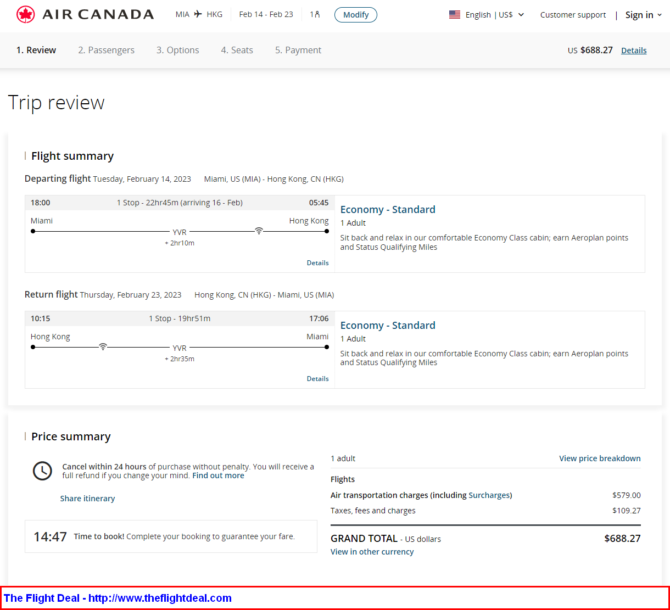Viewport: 670px width, 610px height.
Task: Click the MIA origin code in header
Action: [182, 15]
